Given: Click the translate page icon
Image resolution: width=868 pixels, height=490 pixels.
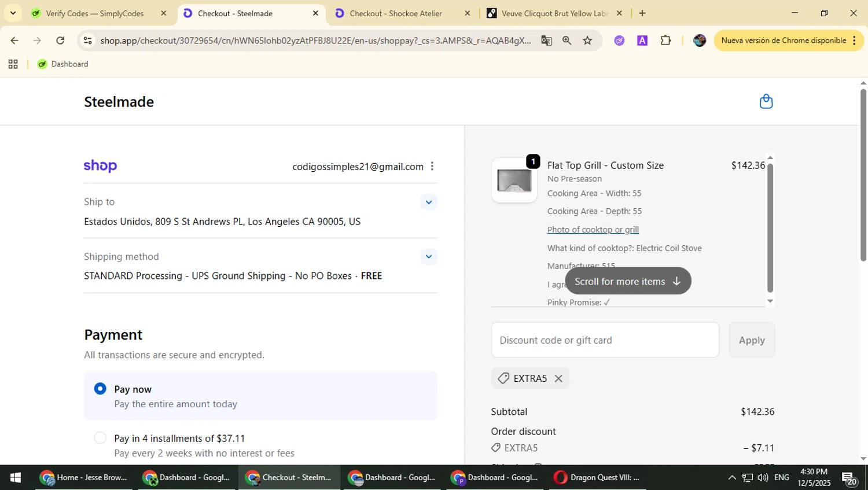Looking at the screenshot, I should coord(546,40).
